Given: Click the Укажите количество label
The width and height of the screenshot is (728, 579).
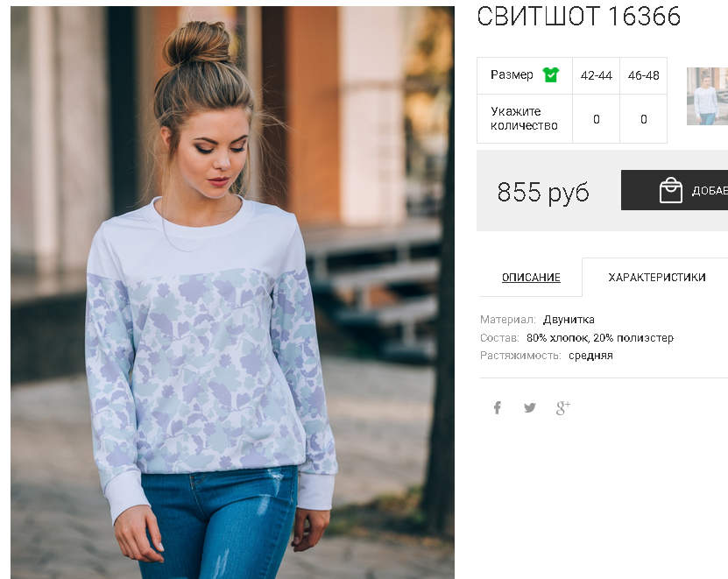Looking at the screenshot, I should [x=524, y=118].
